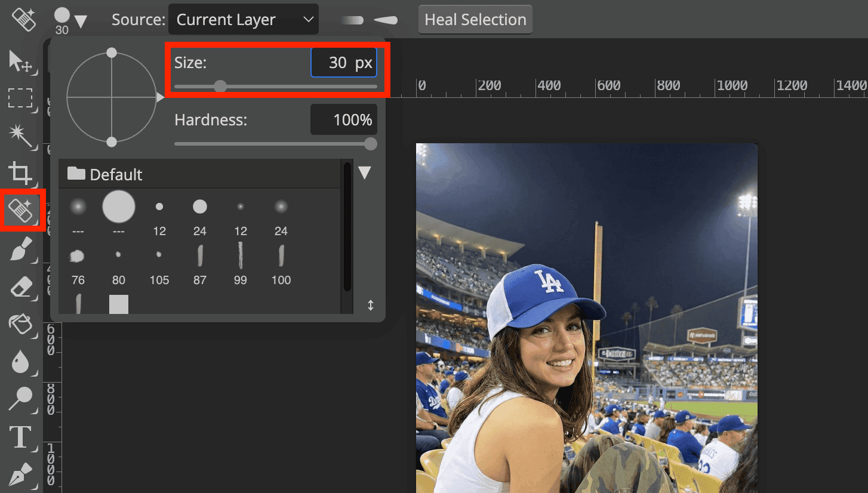The image size is (868, 493).
Task: Open the brush preset picker showing 30
Action: click(70, 20)
